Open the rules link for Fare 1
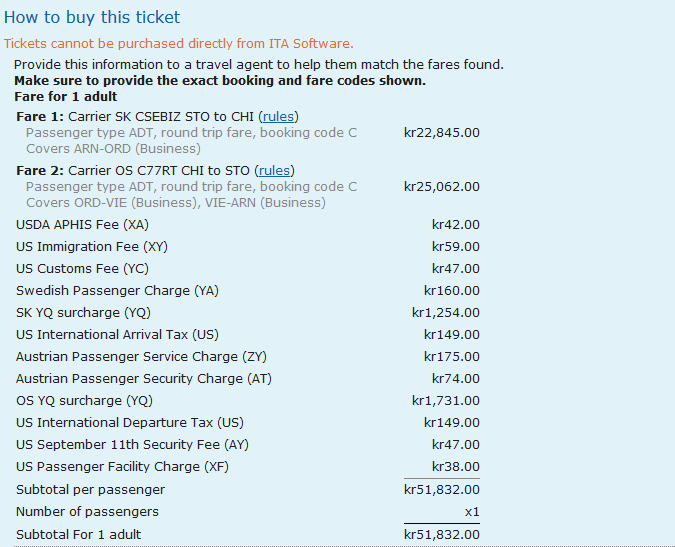675x547 pixels. pos(278,117)
